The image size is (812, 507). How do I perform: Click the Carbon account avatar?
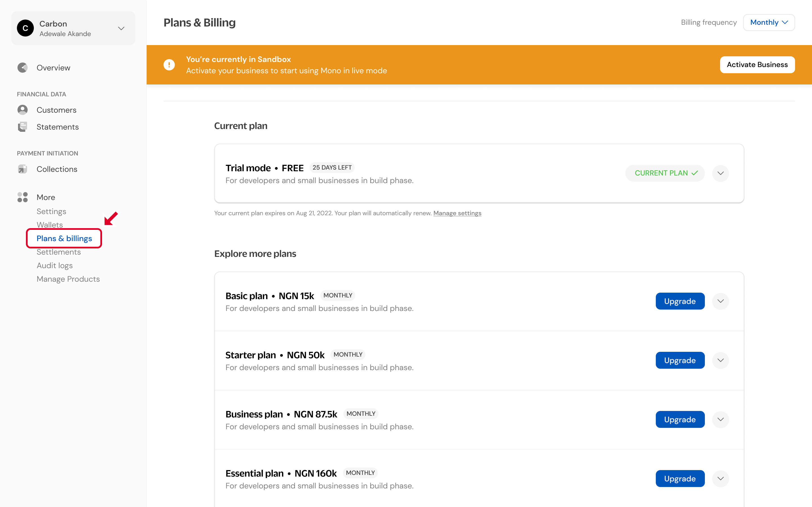tap(25, 28)
